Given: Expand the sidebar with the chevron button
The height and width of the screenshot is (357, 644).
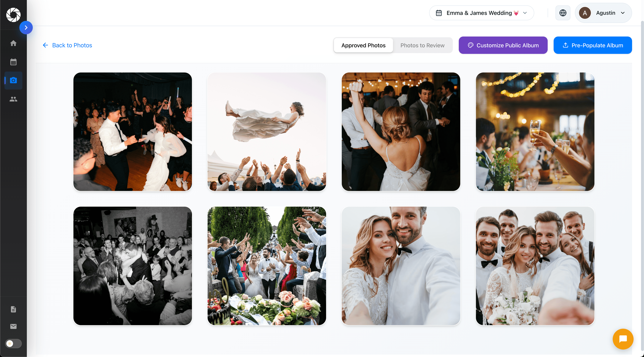Looking at the screenshot, I should tap(26, 28).
